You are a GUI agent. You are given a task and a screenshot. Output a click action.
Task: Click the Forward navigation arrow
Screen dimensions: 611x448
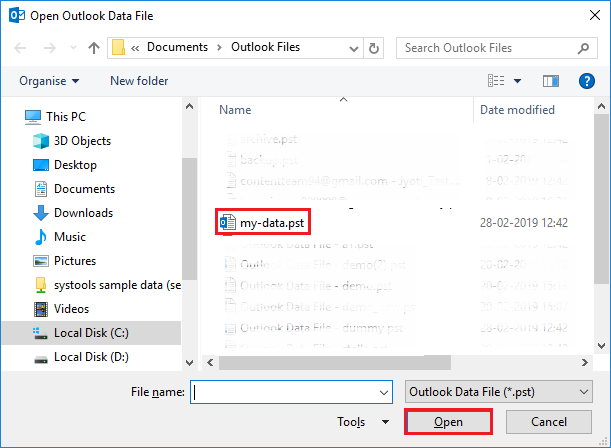49,48
